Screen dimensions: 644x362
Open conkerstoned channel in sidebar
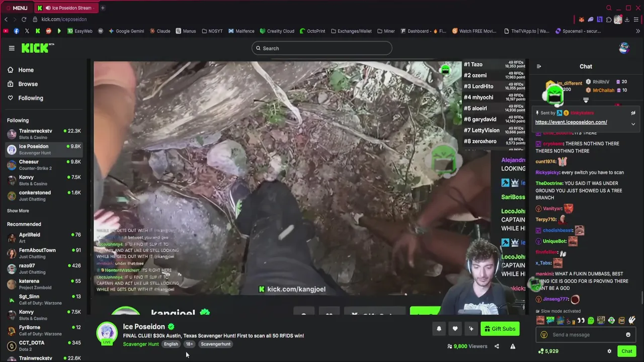(x=44, y=196)
